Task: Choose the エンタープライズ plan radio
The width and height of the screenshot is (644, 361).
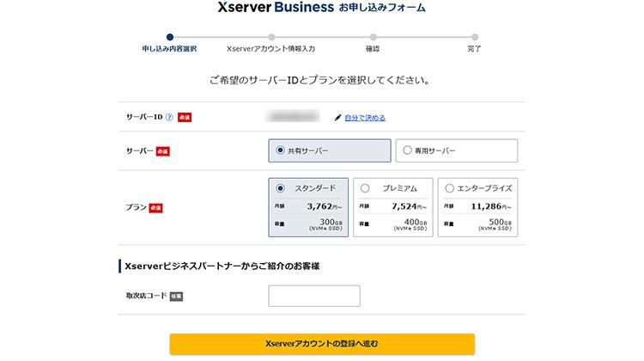Action: pos(449,188)
